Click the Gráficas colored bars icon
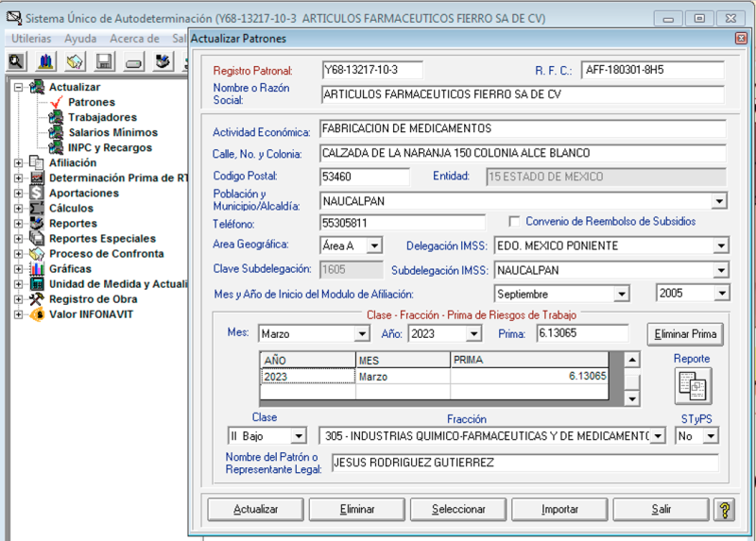Screen dimensions: 756x541 (x=37, y=268)
